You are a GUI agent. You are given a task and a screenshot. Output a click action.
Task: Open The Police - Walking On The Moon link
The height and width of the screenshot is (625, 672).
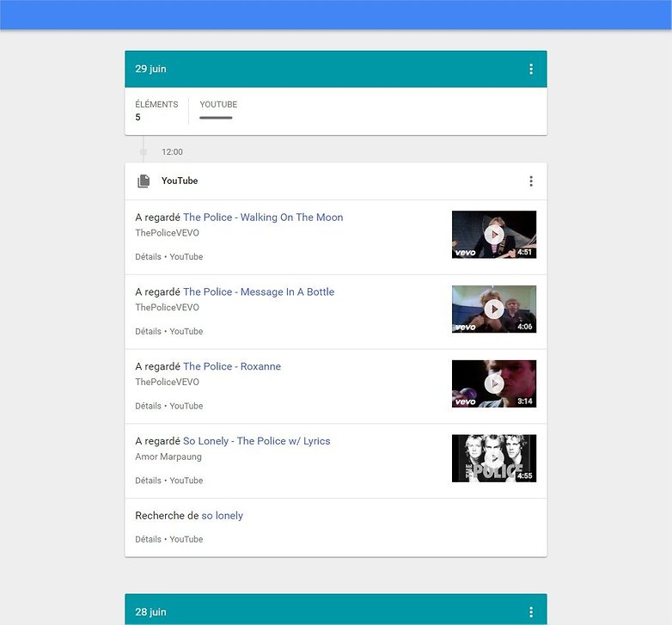coord(263,218)
